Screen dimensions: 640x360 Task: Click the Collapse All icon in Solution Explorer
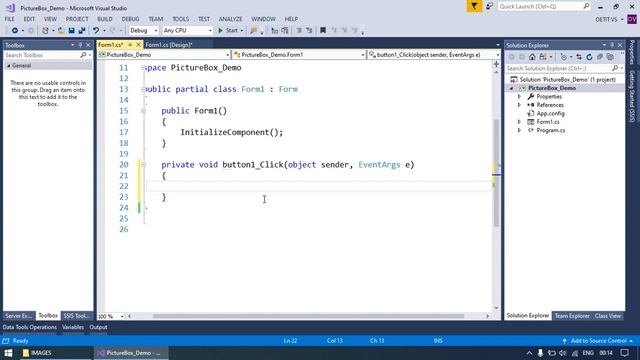coord(600,57)
